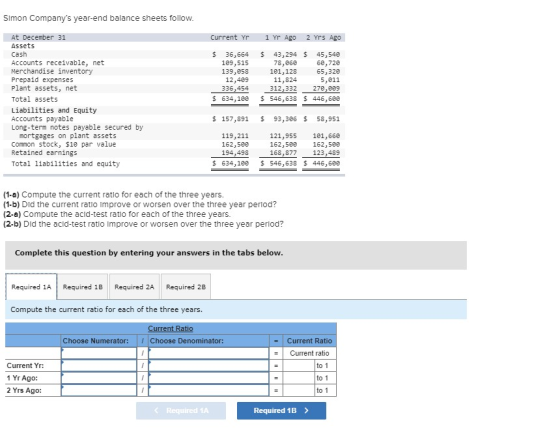The width and height of the screenshot is (560, 443).
Task: Click the Current Yr long-term notes value 119,211
Action: [235, 136]
